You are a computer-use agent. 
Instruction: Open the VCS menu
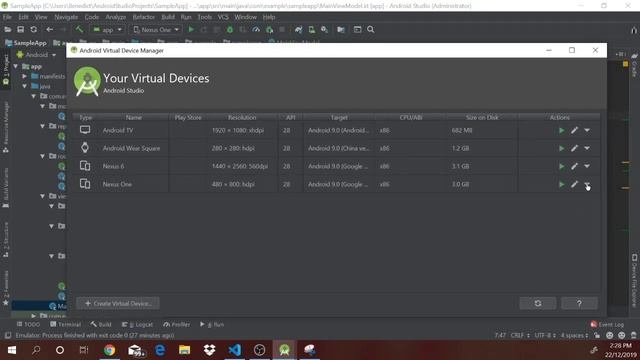[223, 17]
